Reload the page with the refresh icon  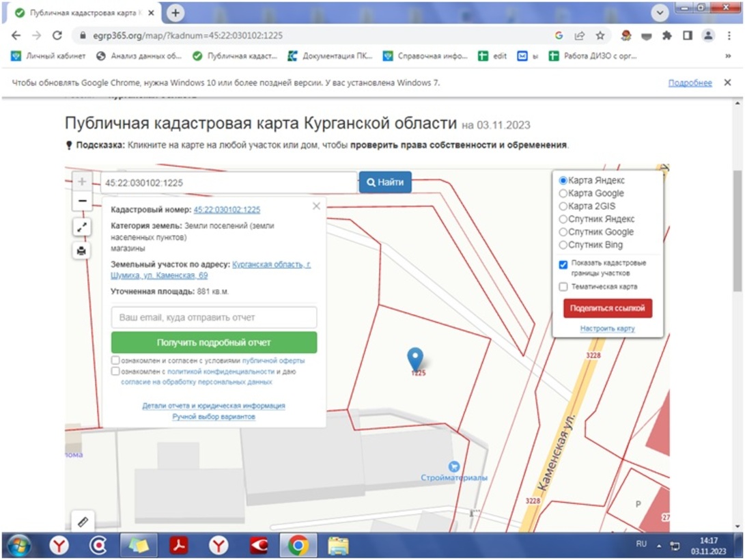pyautogui.click(x=57, y=36)
